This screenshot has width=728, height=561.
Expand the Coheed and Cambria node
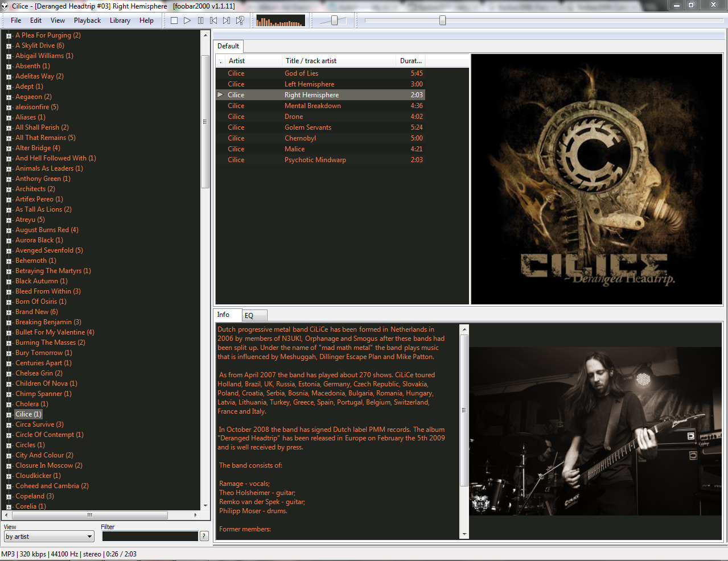[9, 486]
